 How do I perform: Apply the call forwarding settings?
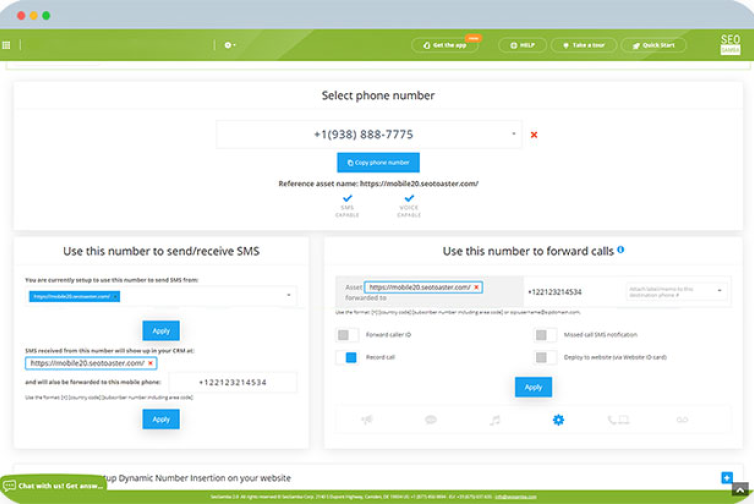coord(533,387)
